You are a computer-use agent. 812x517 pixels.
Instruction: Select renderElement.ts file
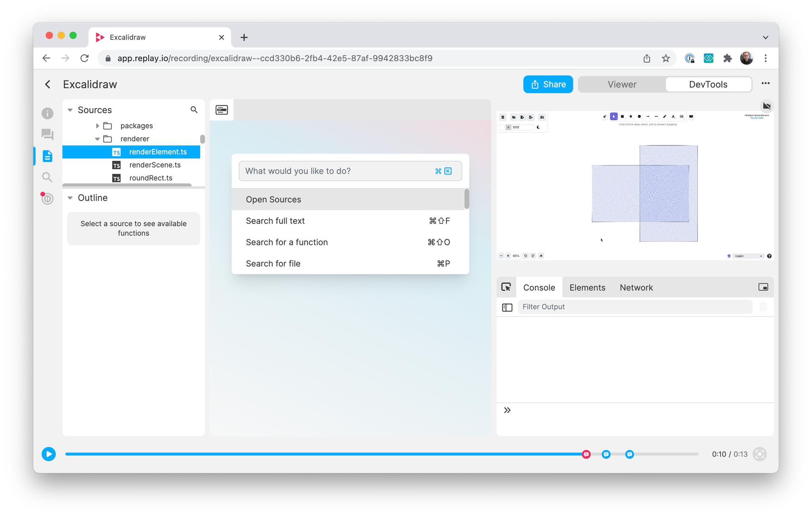131,152
